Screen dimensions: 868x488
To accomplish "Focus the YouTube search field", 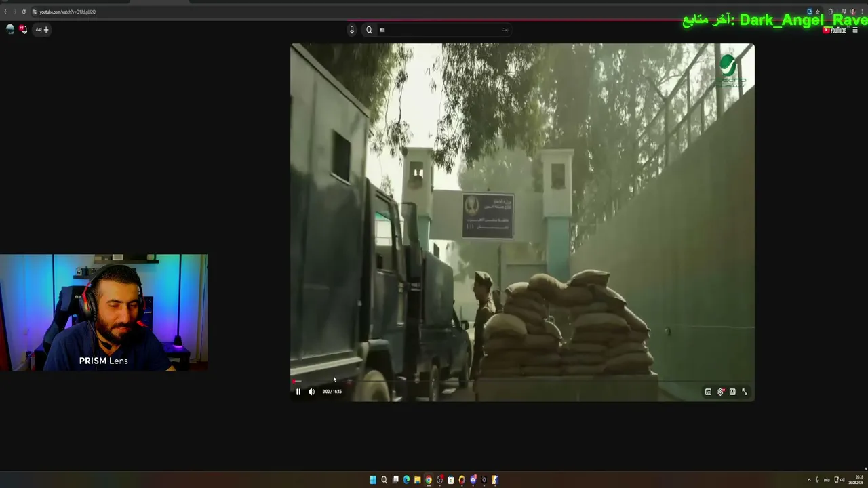I will [443, 30].
